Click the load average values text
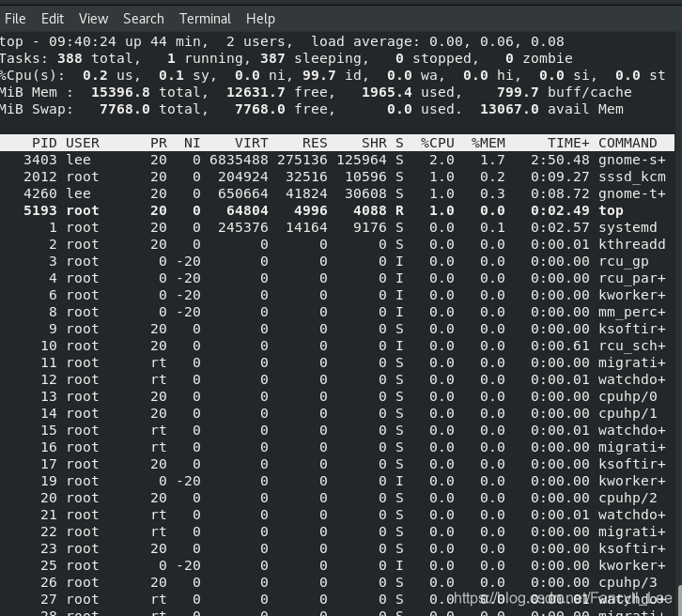The image size is (682, 616). pyautogui.click(x=497, y=41)
